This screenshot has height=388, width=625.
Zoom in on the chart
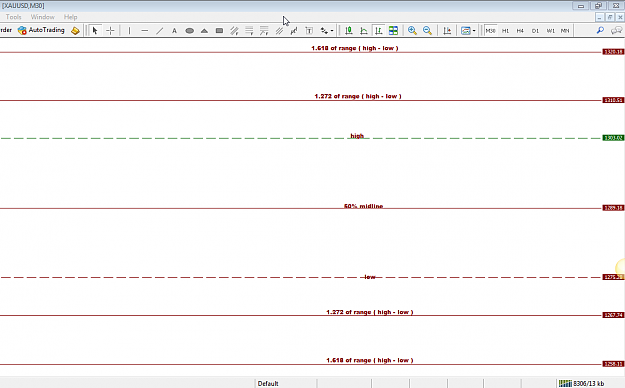point(412,31)
